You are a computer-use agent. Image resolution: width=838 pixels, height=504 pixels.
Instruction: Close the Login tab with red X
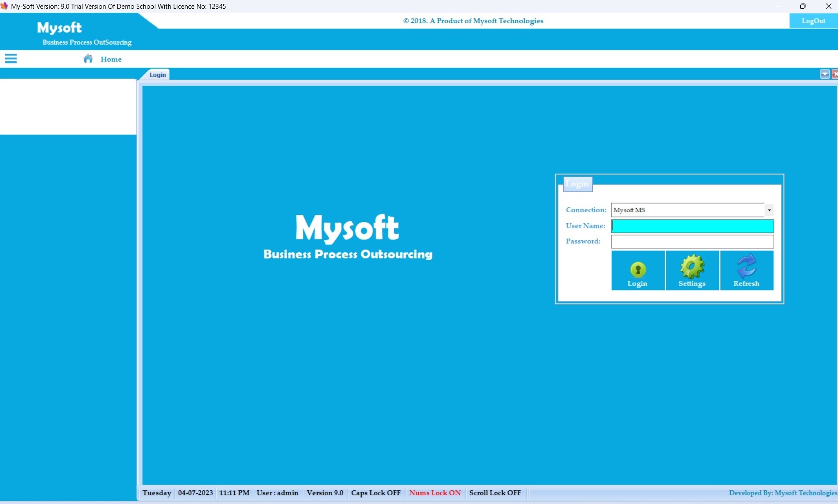coord(834,74)
